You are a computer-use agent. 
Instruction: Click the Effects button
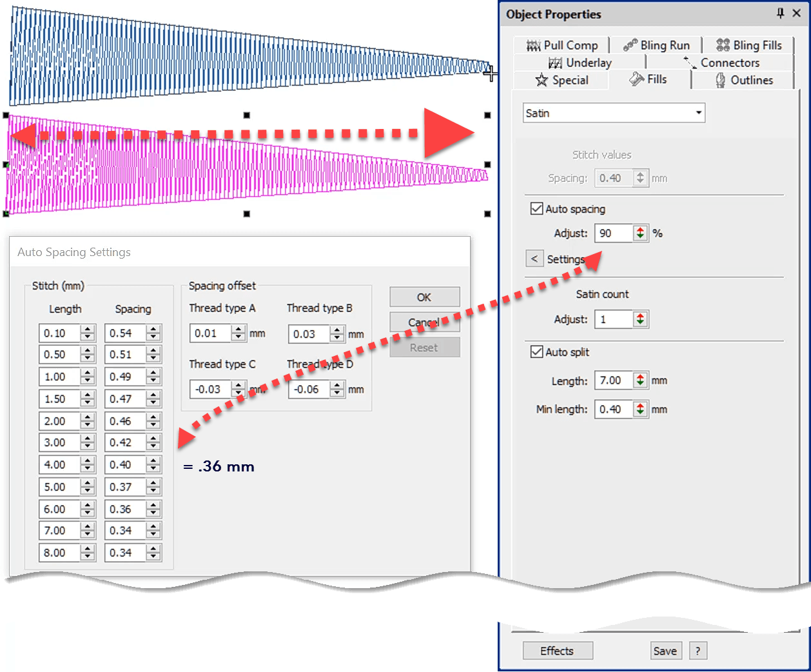(x=557, y=651)
